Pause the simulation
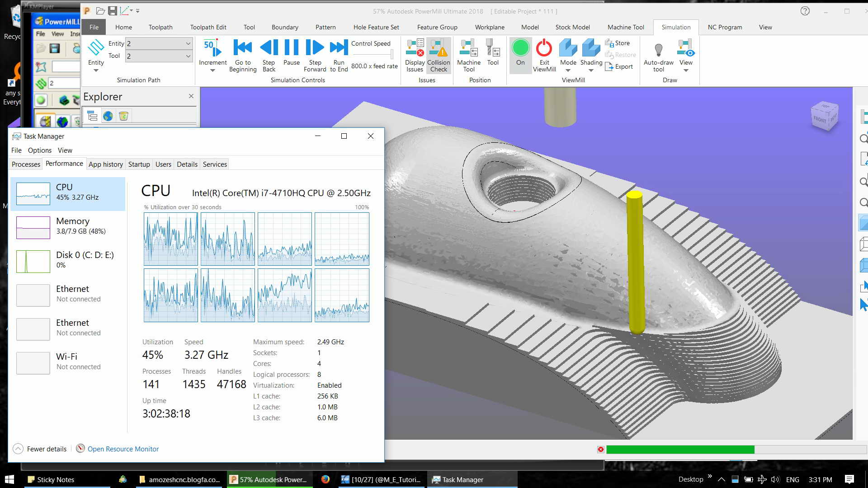The image size is (868, 488). [x=292, y=53]
